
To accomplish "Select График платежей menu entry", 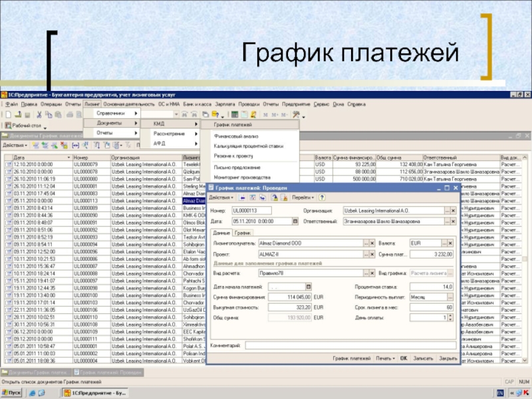I will point(250,125).
